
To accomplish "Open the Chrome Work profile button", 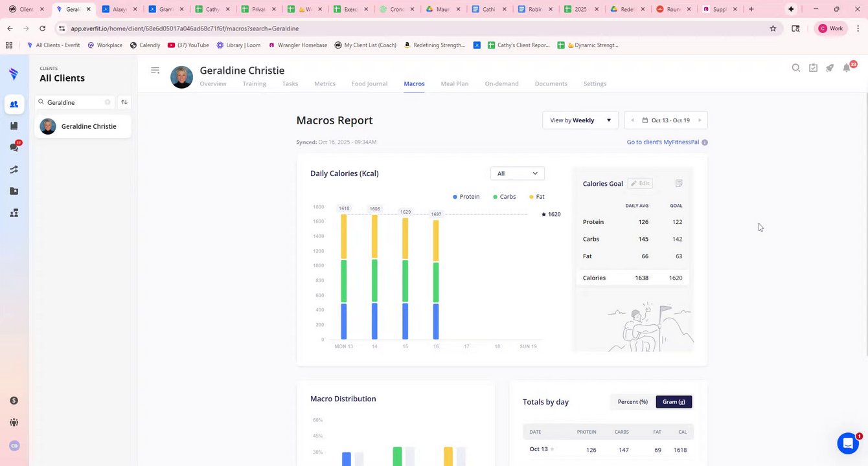I will tap(830, 28).
